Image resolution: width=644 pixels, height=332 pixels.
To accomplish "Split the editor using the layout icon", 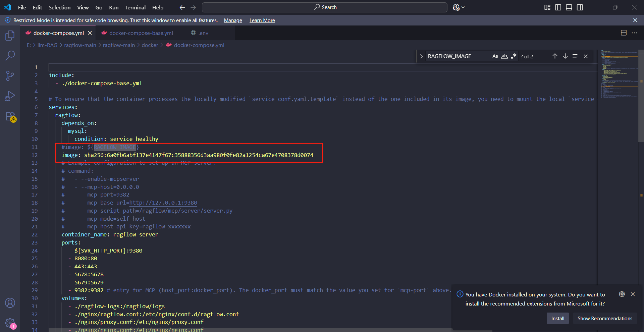I will (x=624, y=33).
